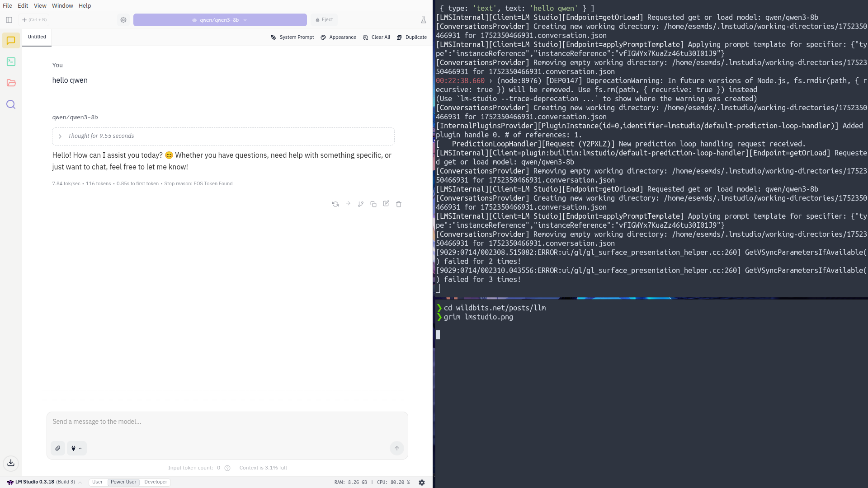Open the View menu
This screenshot has width=868, height=488.
point(40,6)
